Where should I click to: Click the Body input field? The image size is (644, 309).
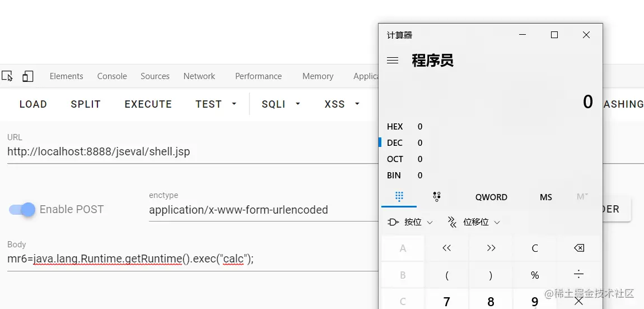[192, 259]
